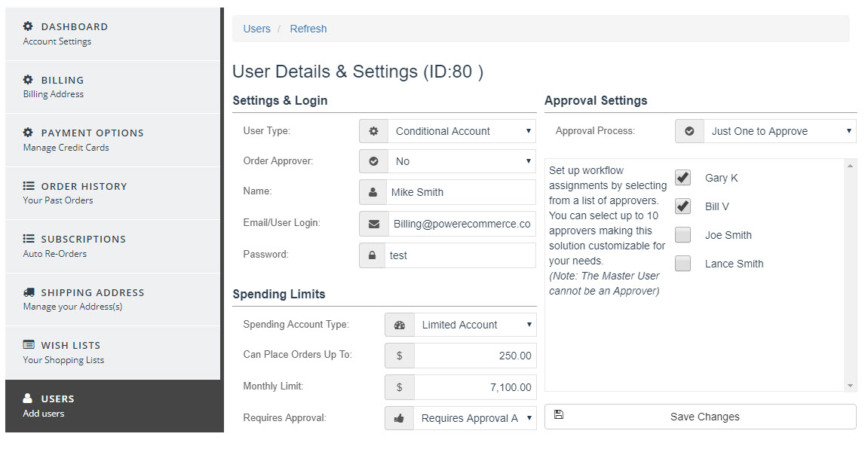Click the thumbs-up icon for Requires Approval

tap(399, 418)
